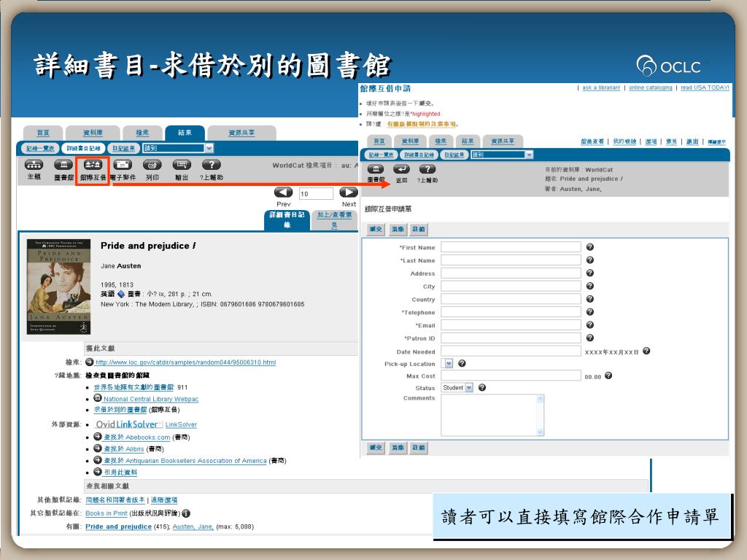
Task: Click the 輸出 export icon
Action: tap(181, 165)
